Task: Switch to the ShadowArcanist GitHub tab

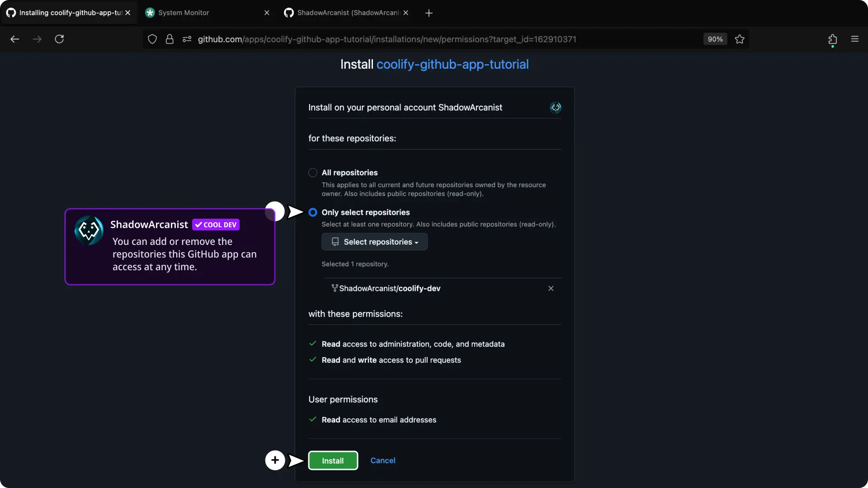Action: tap(348, 13)
